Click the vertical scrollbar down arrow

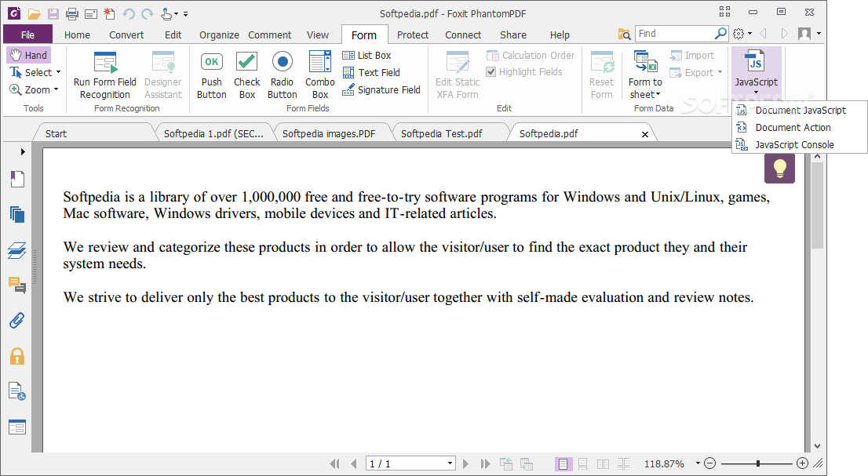tap(817, 445)
